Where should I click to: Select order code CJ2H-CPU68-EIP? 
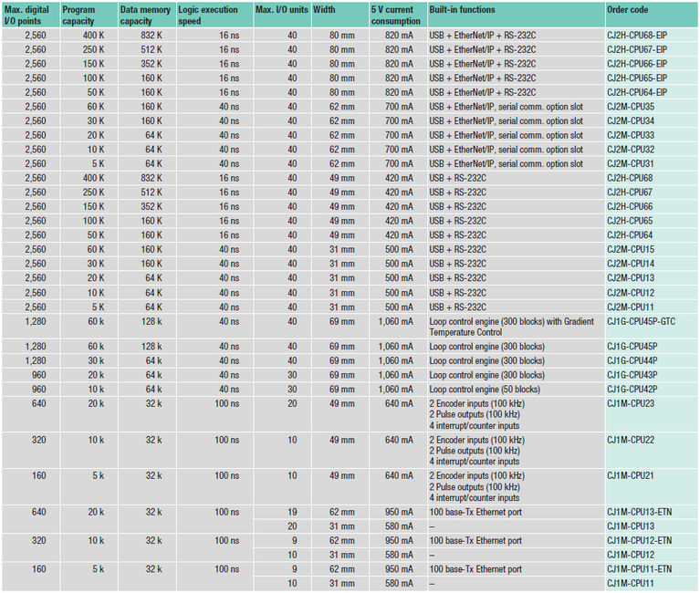(637, 34)
